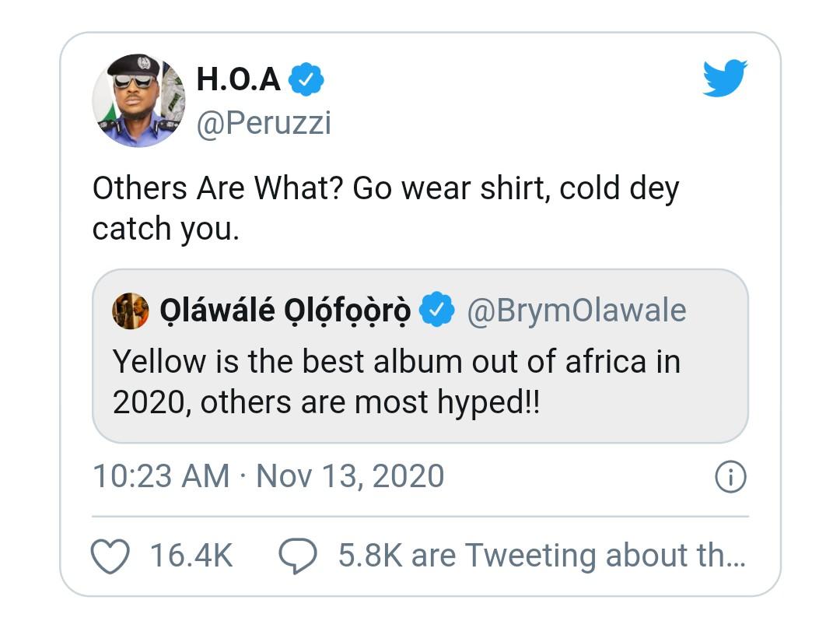
Task: Click the reply speech bubble icon
Action: tap(297, 555)
